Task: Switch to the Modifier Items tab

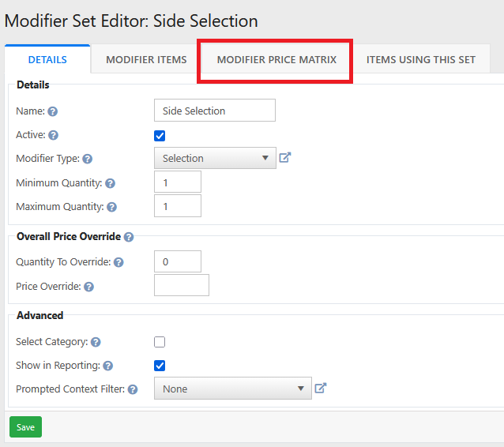Action: [x=146, y=59]
